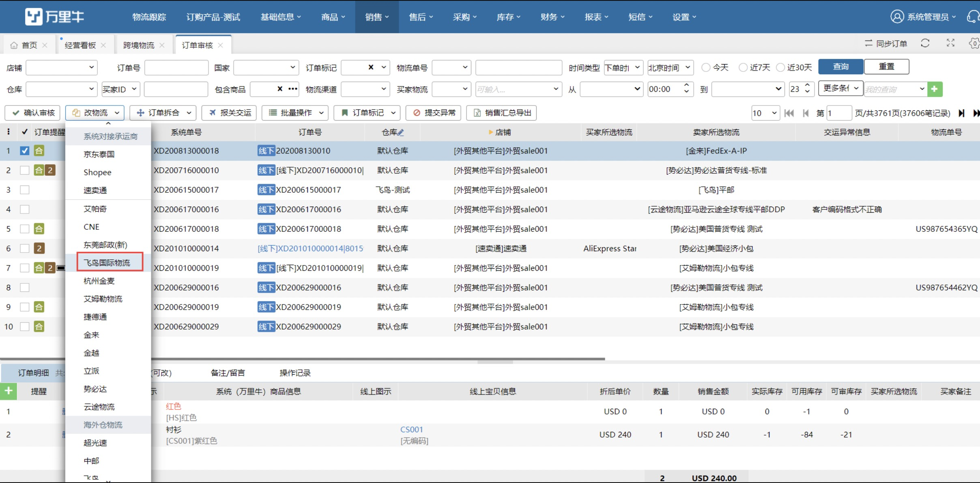Click the column settings dots icon
Viewport: 980px width, 483px height.
pos(9,132)
